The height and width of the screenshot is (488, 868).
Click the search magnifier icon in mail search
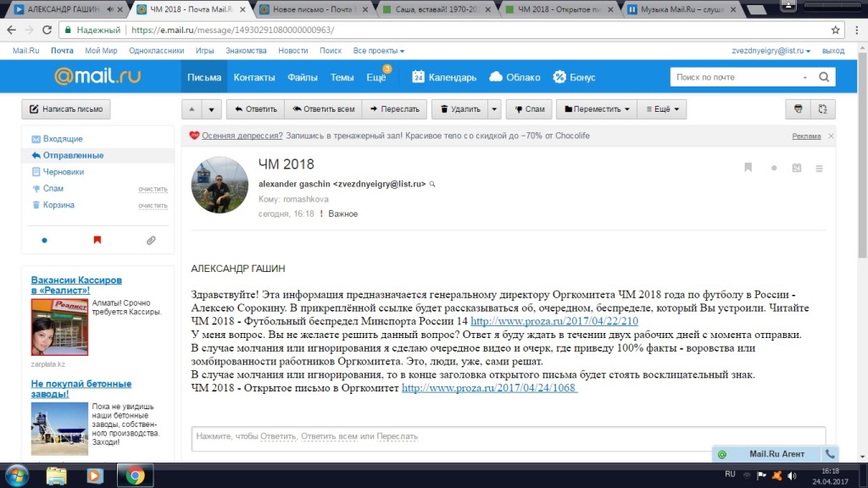(824, 77)
